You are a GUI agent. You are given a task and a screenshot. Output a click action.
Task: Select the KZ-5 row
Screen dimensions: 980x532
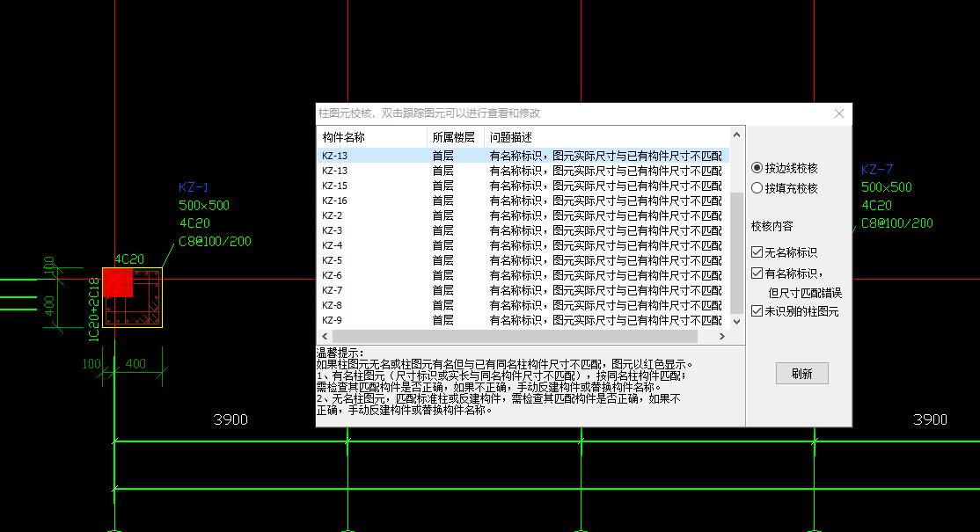click(x=523, y=260)
